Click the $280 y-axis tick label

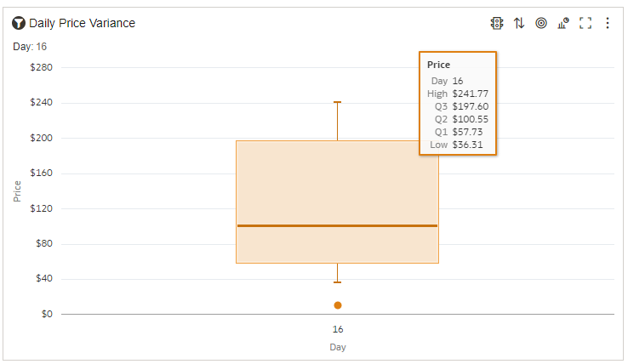[x=41, y=67]
